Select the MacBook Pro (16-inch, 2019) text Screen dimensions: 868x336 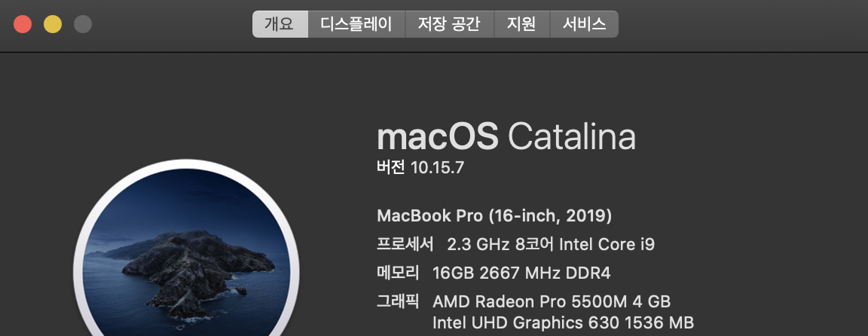point(494,216)
